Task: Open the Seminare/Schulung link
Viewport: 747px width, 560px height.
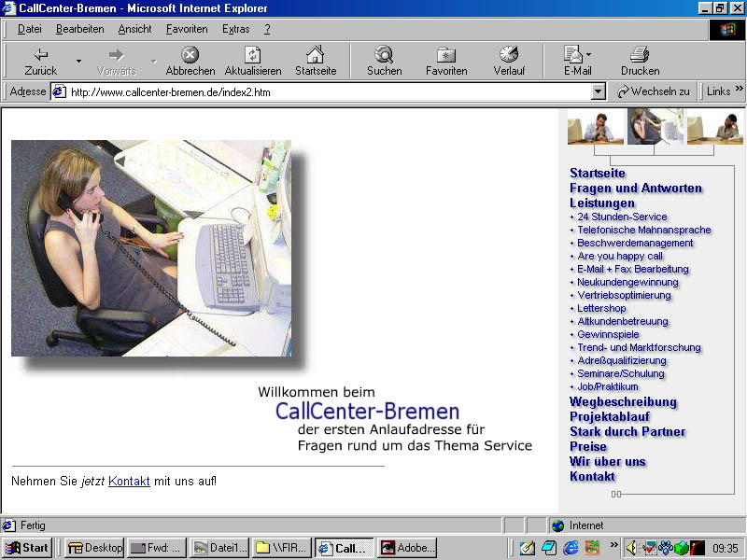Action: (621, 374)
